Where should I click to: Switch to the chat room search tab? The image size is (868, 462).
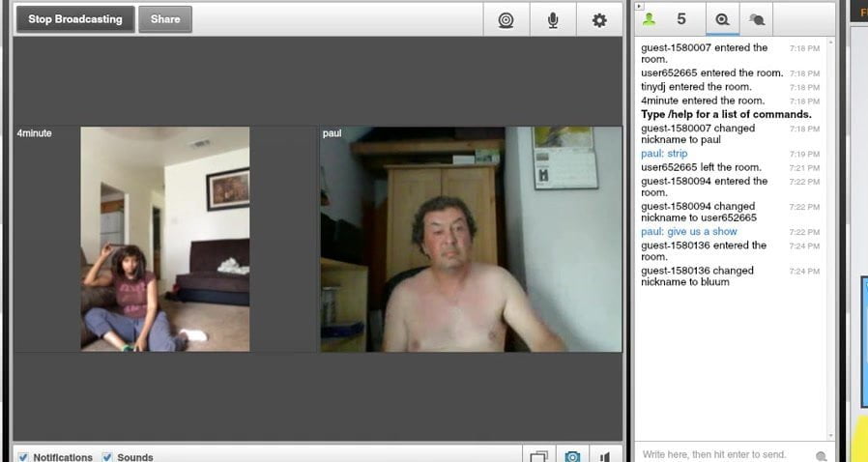(721, 19)
